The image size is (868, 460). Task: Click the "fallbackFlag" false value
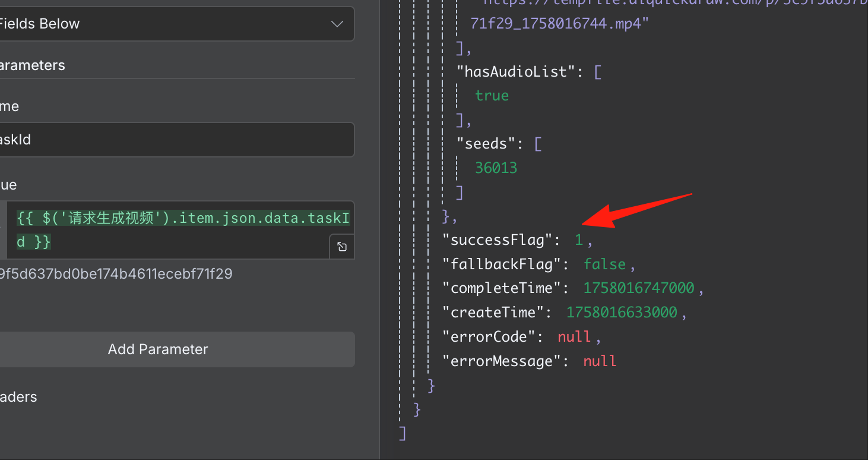click(x=605, y=264)
